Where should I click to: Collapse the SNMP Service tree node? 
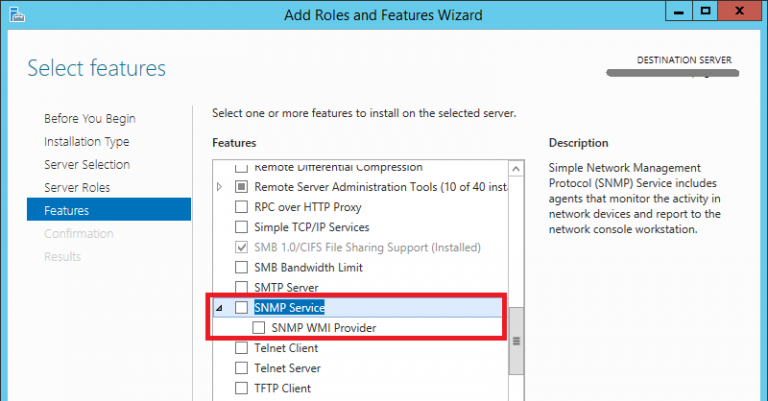click(220, 308)
